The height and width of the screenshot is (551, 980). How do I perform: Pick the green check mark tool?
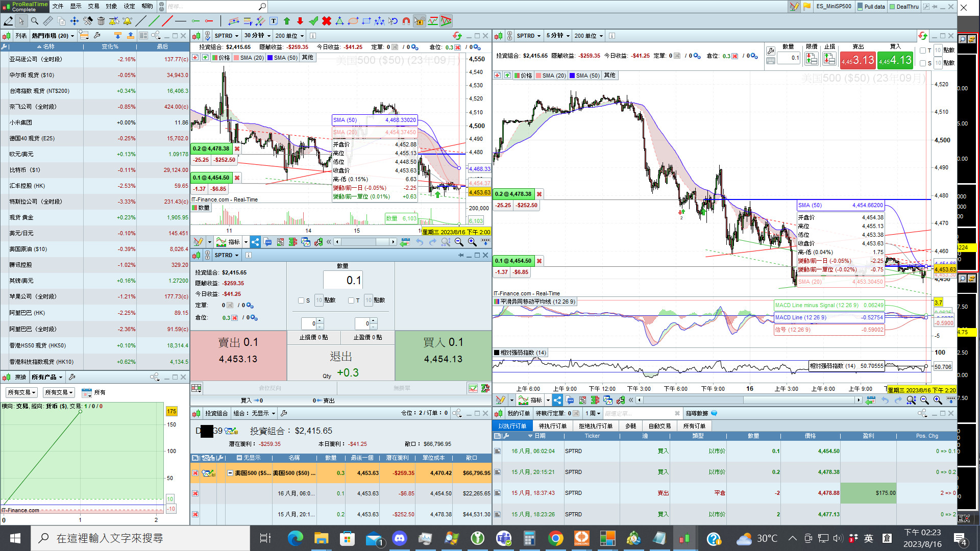coord(313,21)
